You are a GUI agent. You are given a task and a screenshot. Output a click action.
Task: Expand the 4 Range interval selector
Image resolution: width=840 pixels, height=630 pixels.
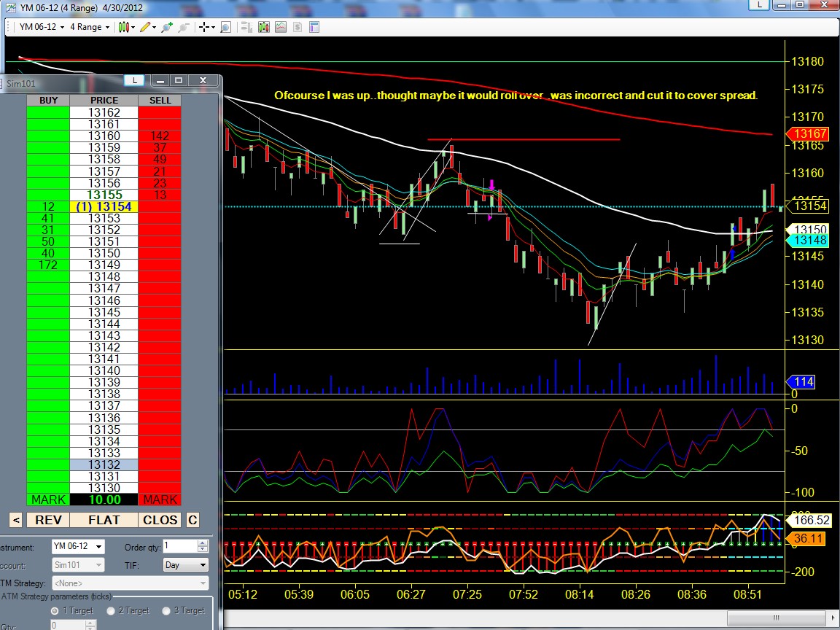click(90, 27)
